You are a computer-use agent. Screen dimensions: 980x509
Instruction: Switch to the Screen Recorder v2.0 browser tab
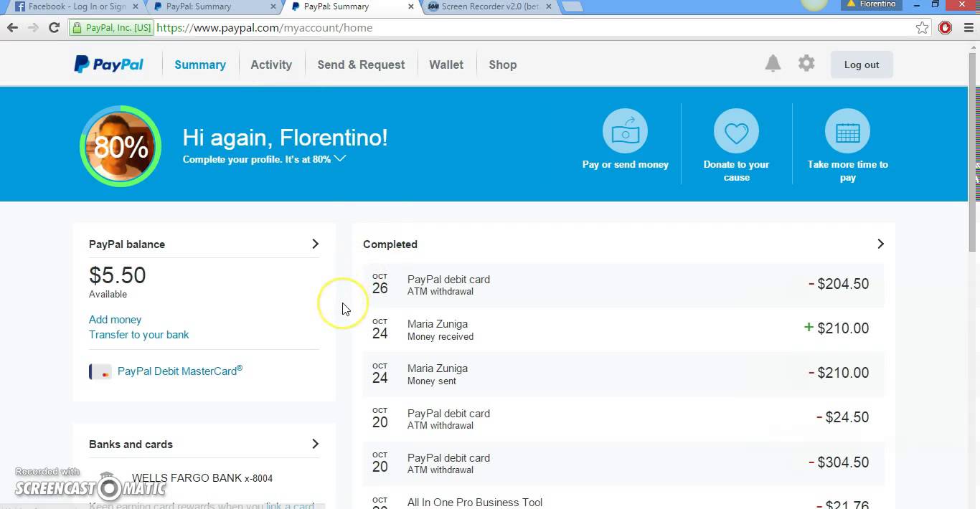(488, 6)
